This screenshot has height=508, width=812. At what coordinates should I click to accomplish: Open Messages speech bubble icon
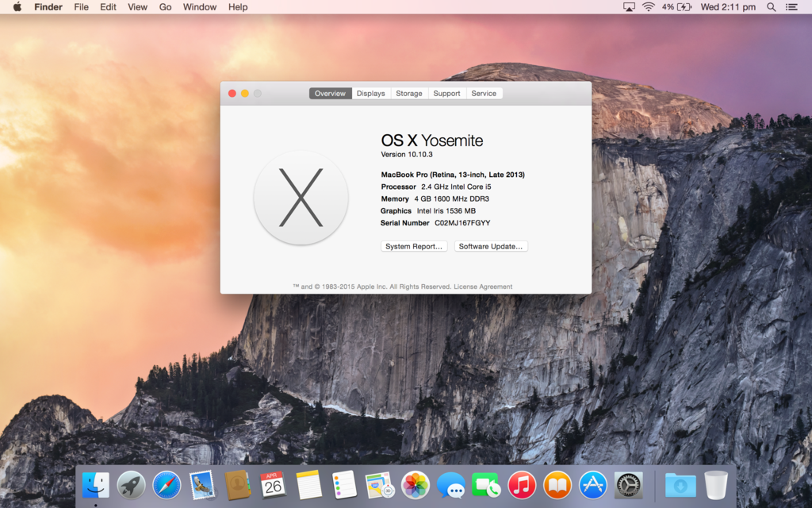pyautogui.click(x=450, y=485)
